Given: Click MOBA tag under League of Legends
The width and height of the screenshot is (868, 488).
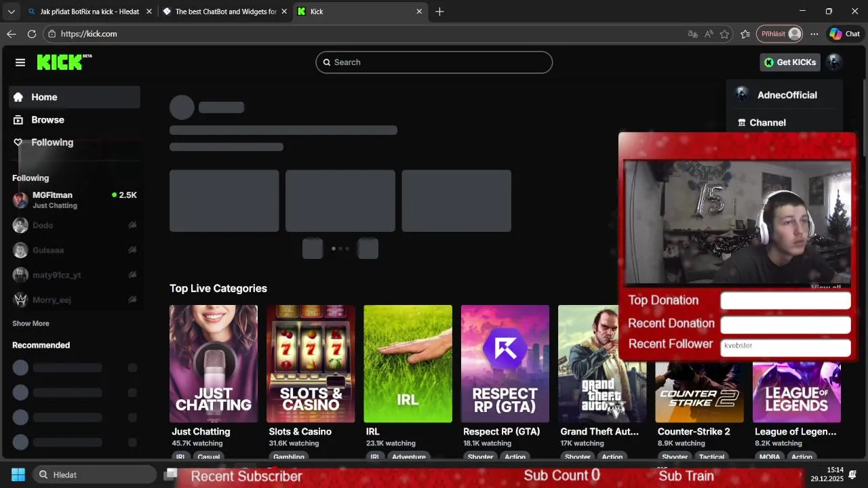Looking at the screenshot, I should tap(770, 457).
